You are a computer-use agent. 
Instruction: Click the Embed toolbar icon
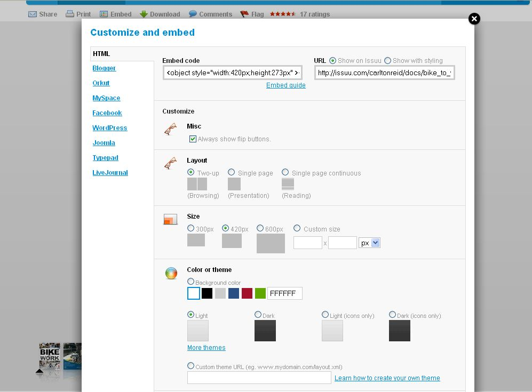click(x=104, y=14)
